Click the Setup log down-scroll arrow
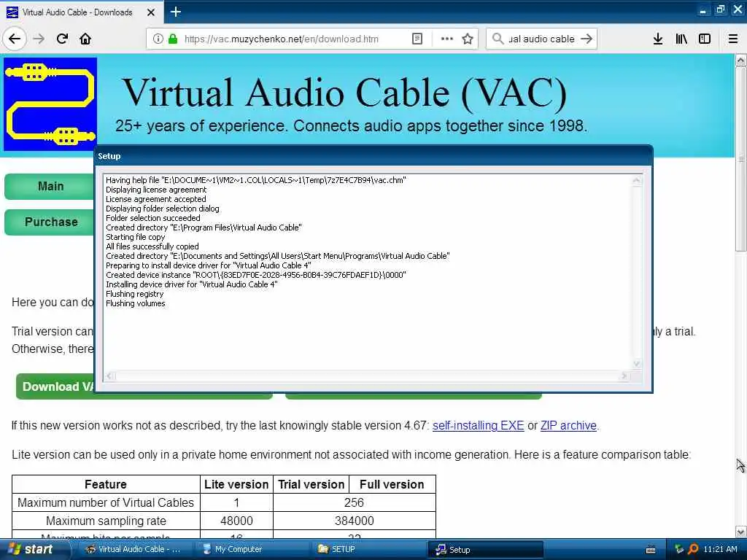This screenshot has height=560, width=747. pos(636,365)
